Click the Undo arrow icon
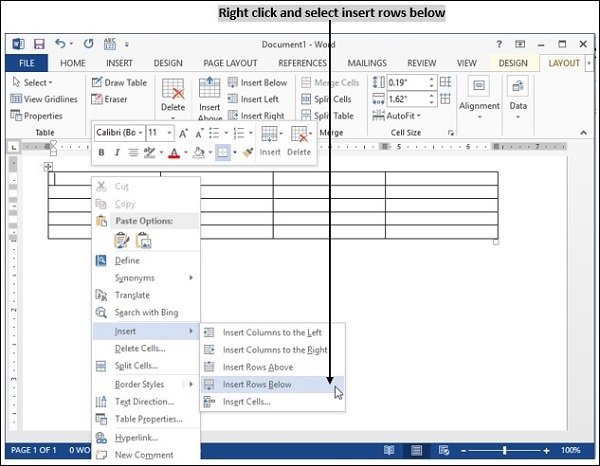 pos(62,44)
